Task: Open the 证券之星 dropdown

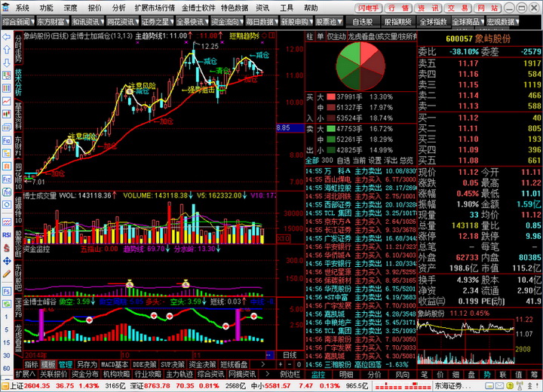Action: coord(158,22)
